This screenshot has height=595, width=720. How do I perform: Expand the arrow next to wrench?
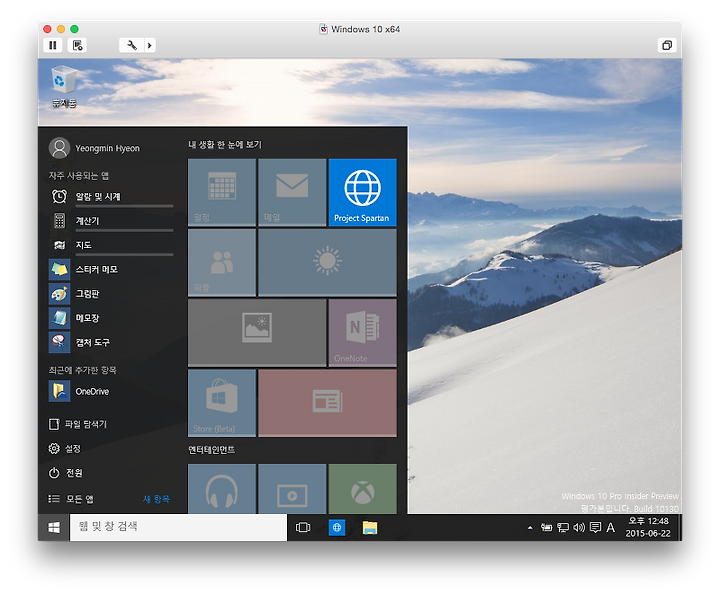(x=150, y=45)
